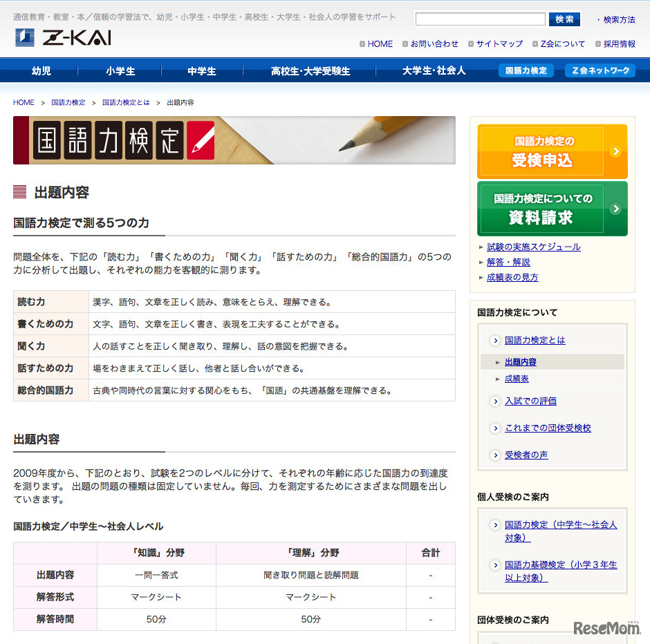650x644 pixels.
Task: Open the お問い合わせ contact link
Action: pyautogui.click(x=434, y=44)
